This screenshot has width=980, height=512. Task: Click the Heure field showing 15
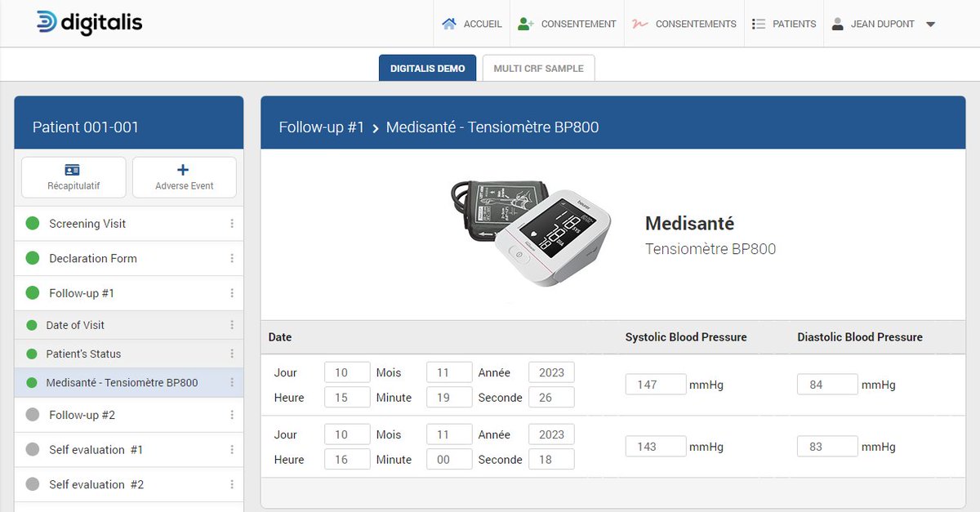347,398
